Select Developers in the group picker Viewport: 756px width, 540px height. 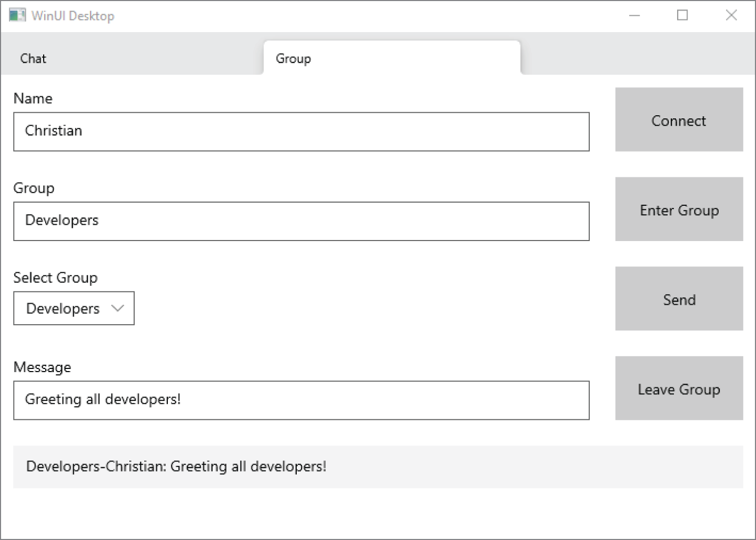click(62, 308)
